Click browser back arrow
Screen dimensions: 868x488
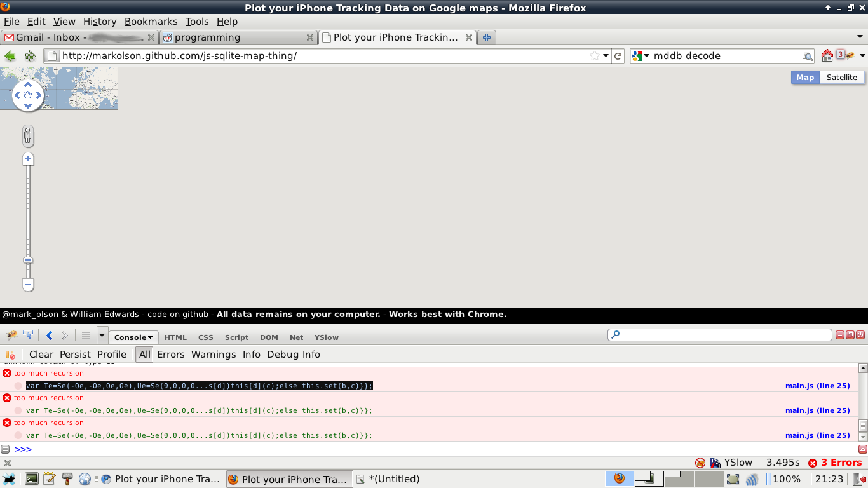(x=10, y=56)
